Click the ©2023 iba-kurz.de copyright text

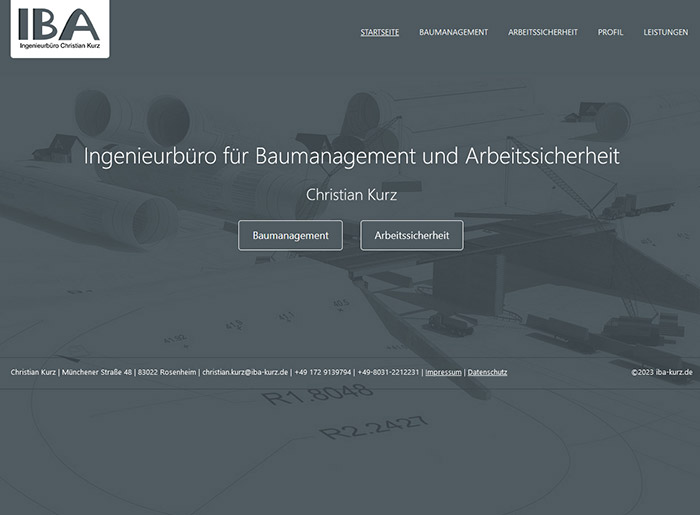point(661,372)
